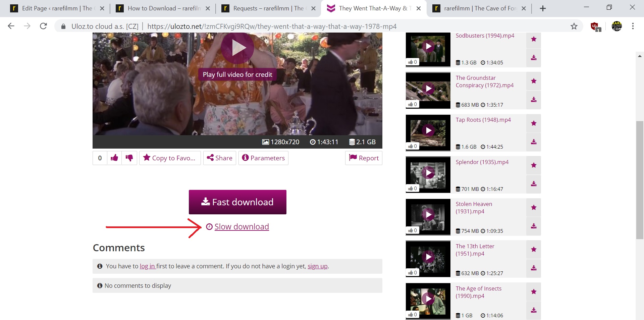Screen dimensions: 644x320
Task: Play The Groundstar Conspiracy thumbnail
Action: 428,88
